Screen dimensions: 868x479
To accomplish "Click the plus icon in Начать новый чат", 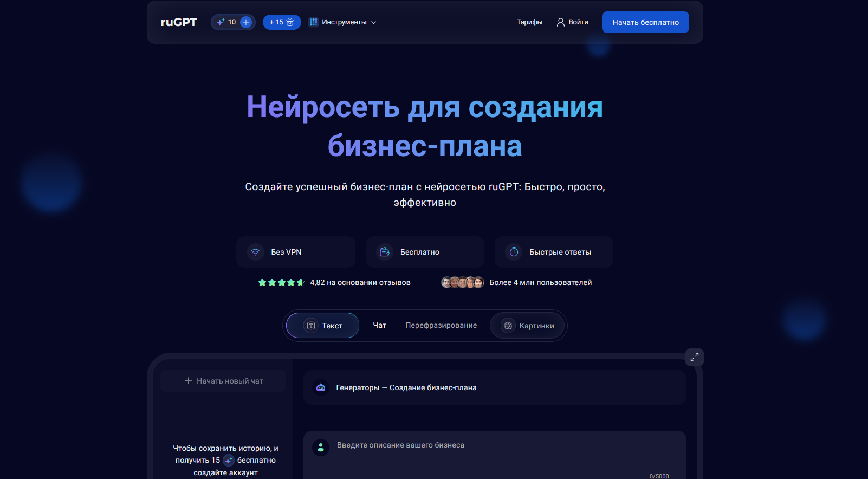I will [188, 381].
